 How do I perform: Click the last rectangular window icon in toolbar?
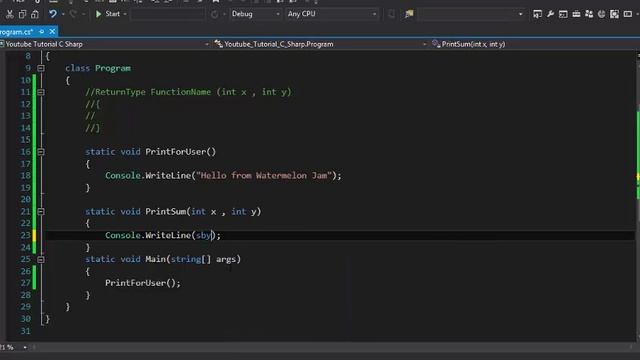[x=628, y=14]
